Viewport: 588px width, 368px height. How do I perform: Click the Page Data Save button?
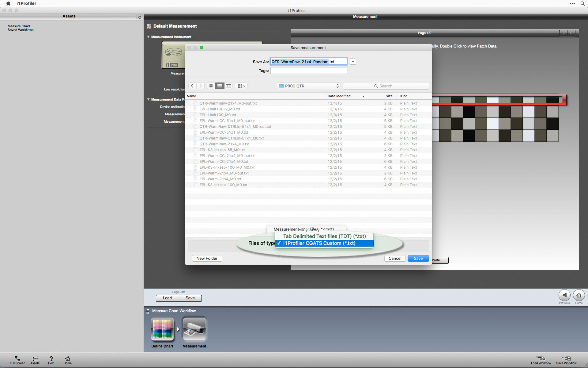[x=190, y=298]
